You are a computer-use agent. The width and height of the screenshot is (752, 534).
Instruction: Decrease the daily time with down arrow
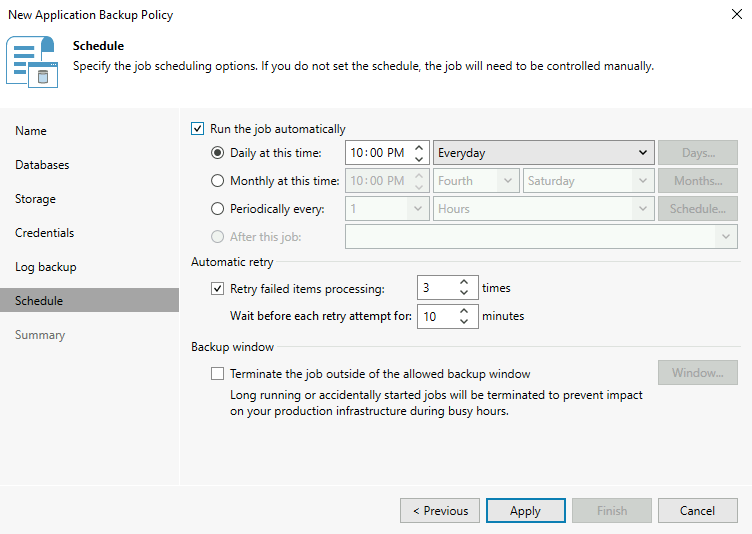(419, 159)
